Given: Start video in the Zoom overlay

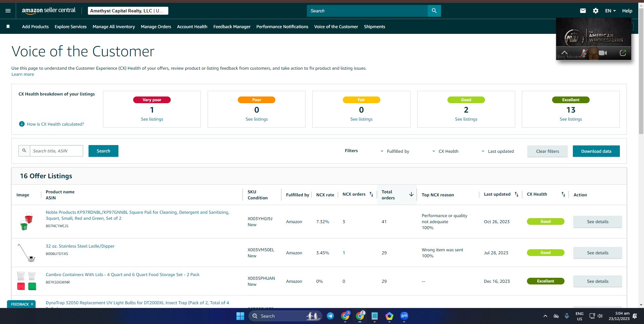Looking at the screenshot, I should [x=603, y=53].
